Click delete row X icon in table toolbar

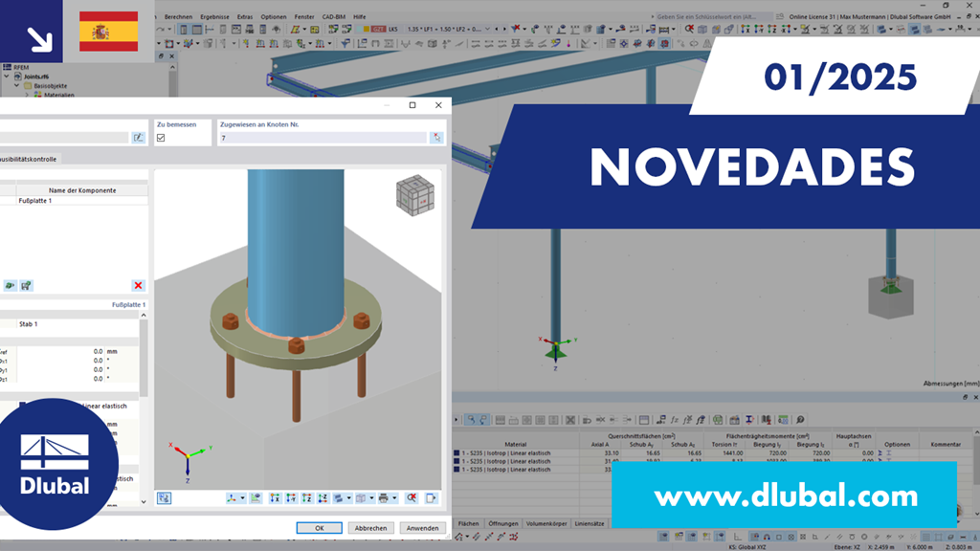(x=570, y=420)
